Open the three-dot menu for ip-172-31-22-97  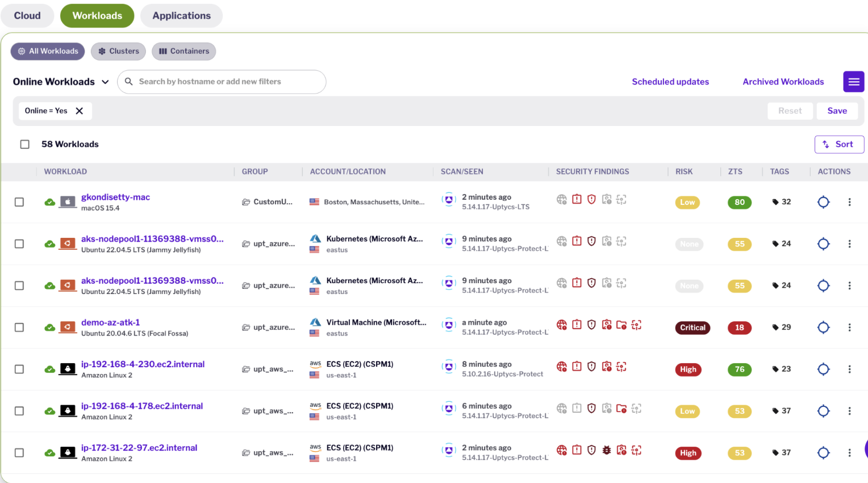850,452
